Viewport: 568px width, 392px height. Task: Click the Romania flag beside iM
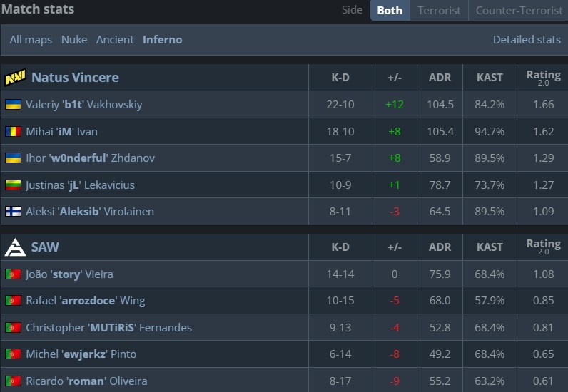click(13, 131)
